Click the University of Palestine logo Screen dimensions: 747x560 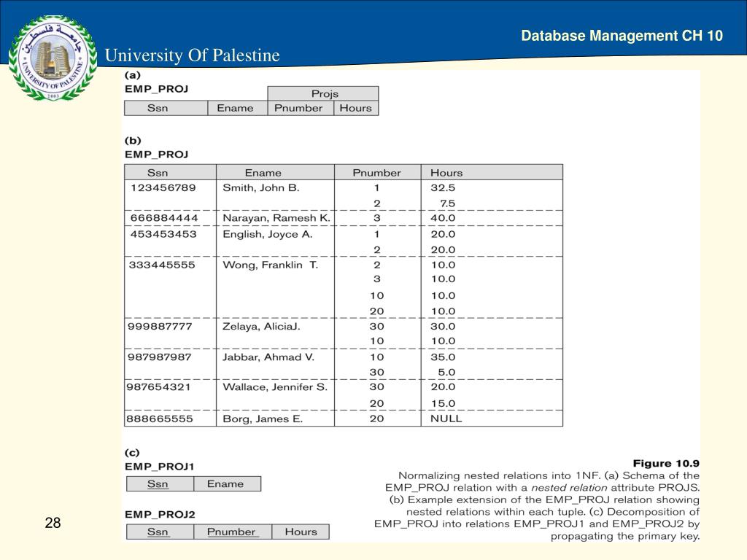pyautogui.click(x=53, y=58)
